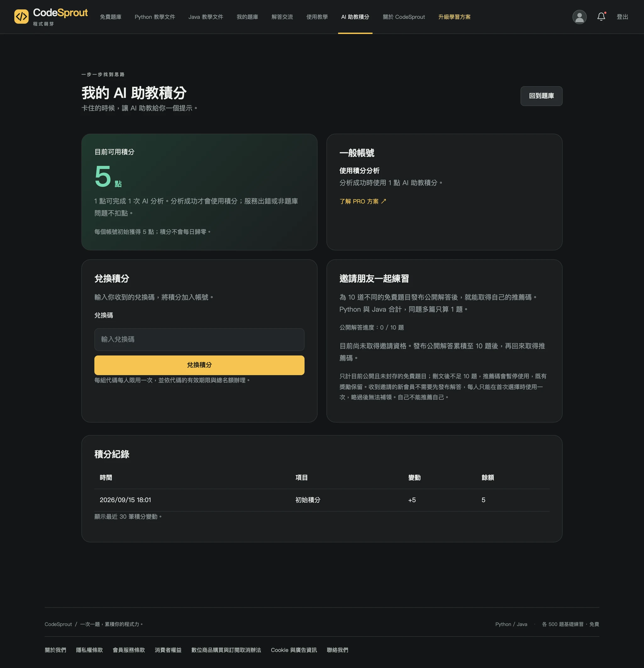The height and width of the screenshot is (668, 644).
Task: Open footer link 聯絡我們
Action: (337, 650)
